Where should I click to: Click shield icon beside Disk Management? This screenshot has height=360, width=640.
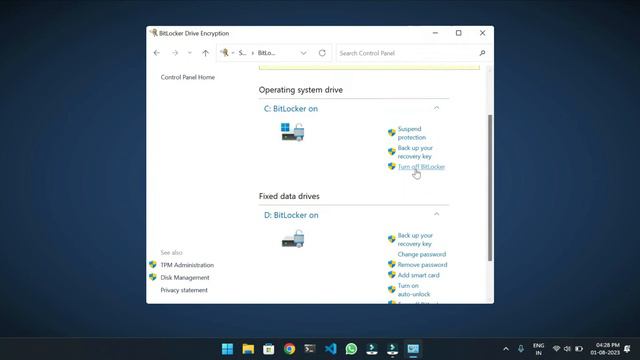(153, 277)
